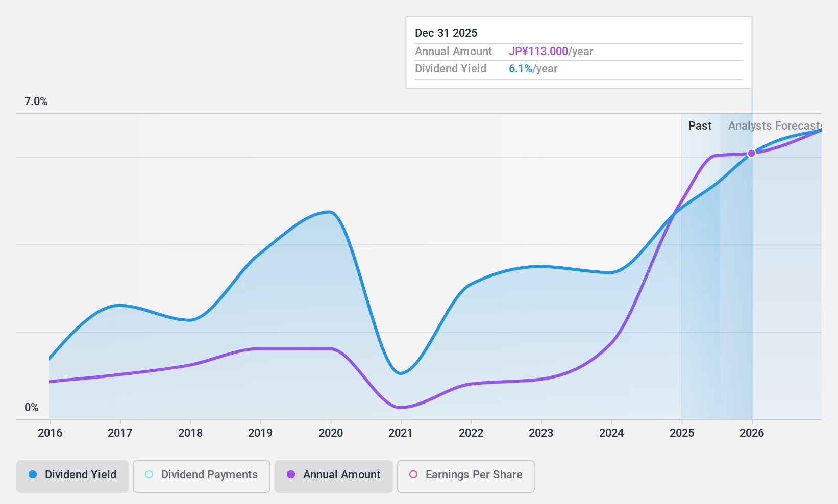Click the JP¥113.000/year value in tooltip
838x504 pixels.
click(551, 52)
